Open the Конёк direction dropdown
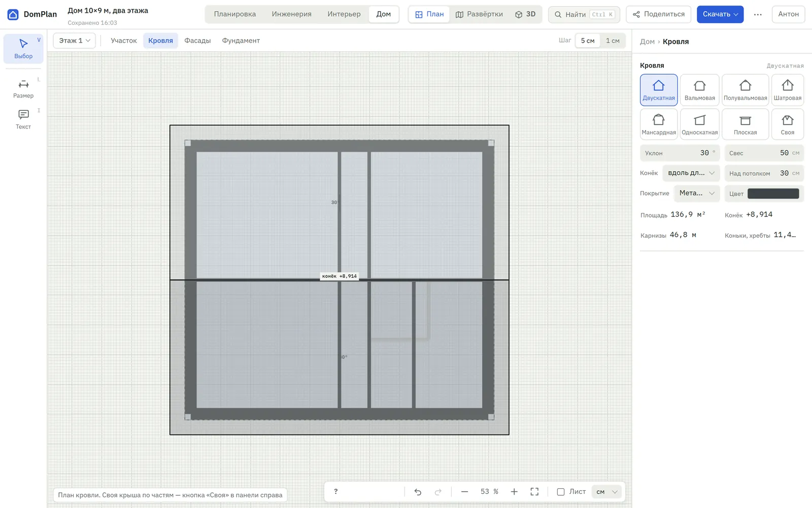The height and width of the screenshot is (508, 812). pyautogui.click(x=691, y=173)
